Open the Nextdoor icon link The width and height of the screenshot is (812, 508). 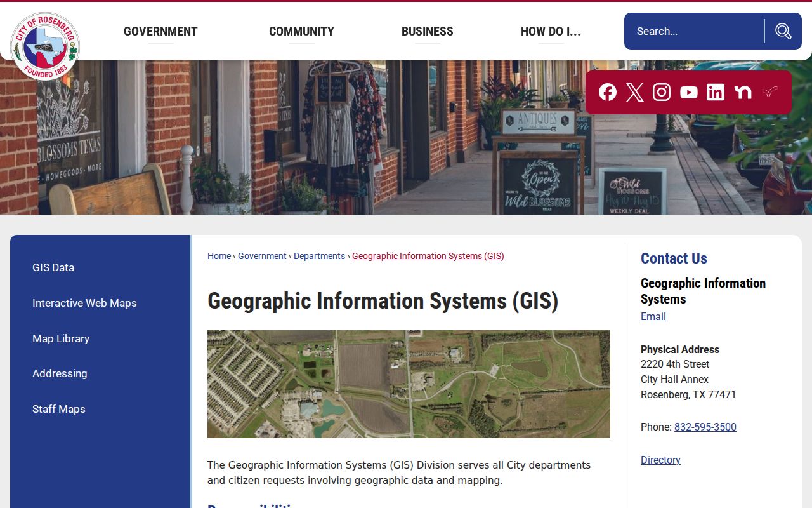click(743, 92)
